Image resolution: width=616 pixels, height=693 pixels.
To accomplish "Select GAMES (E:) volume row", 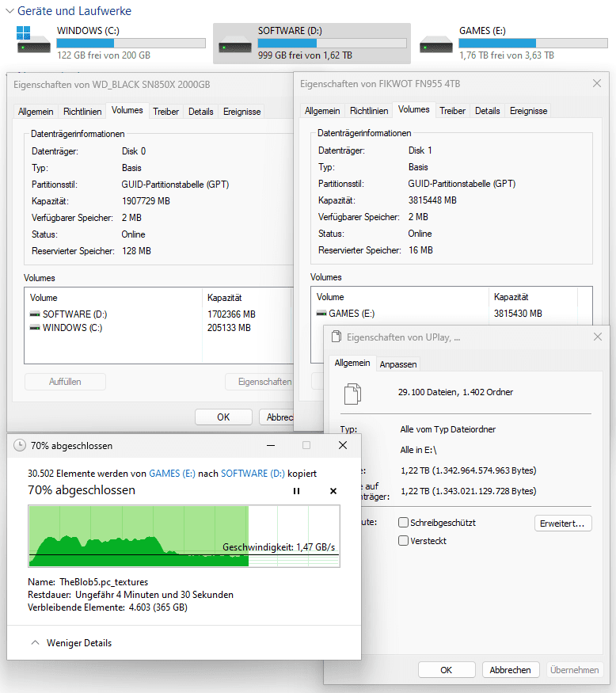I will tap(451, 314).
